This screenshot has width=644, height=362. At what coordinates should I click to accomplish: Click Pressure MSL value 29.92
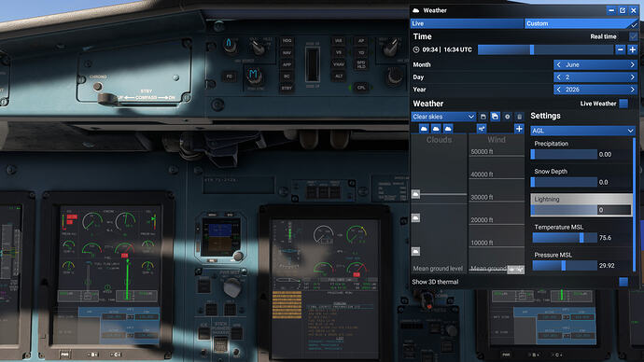click(607, 266)
